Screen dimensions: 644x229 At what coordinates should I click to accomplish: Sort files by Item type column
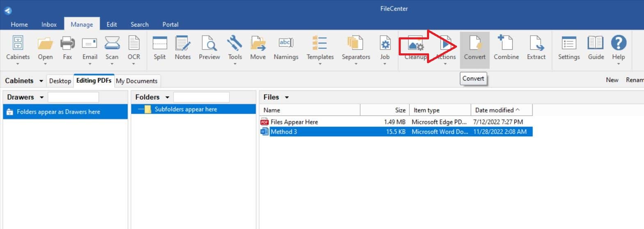[440, 110]
